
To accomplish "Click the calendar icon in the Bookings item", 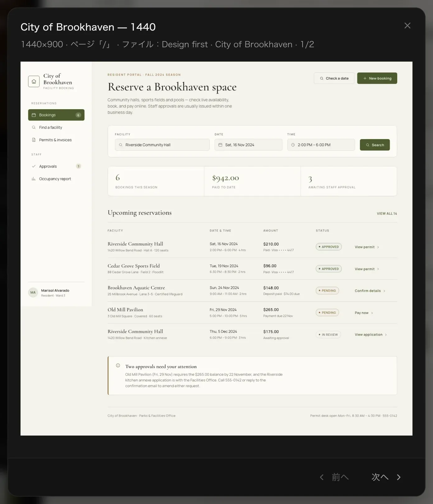I will click(x=34, y=115).
